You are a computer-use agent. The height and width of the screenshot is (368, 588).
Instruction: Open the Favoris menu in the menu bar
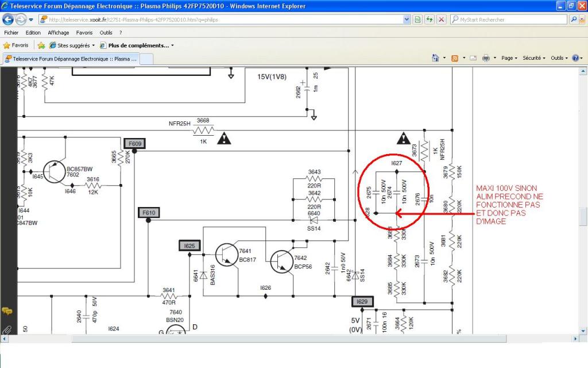coord(84,33)
